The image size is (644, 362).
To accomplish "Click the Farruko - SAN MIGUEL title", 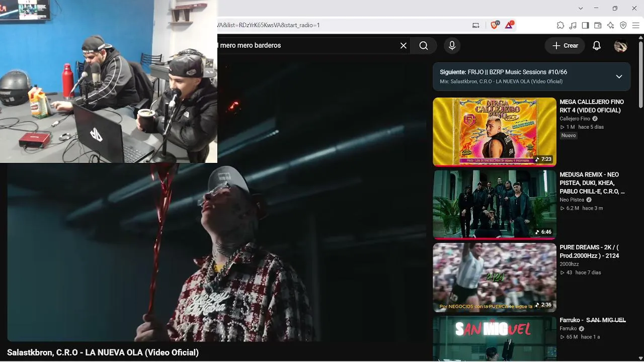I will pyautogui.click(x=593, y=320).
